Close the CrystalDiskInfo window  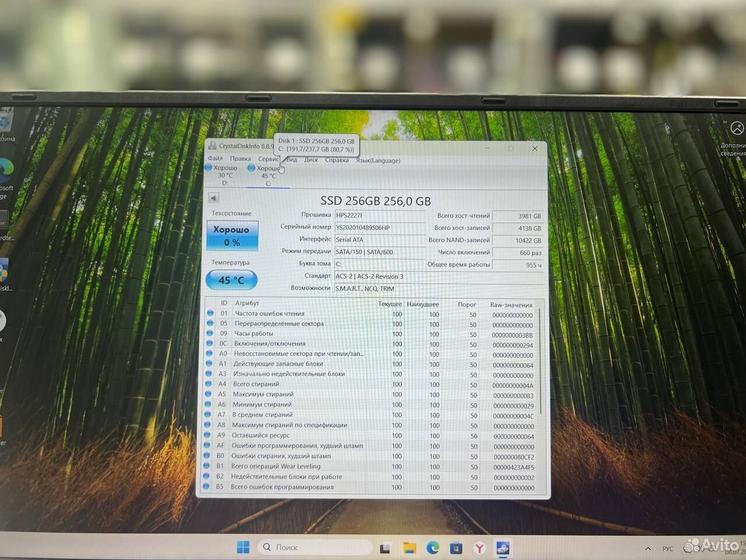pos(534,149)
